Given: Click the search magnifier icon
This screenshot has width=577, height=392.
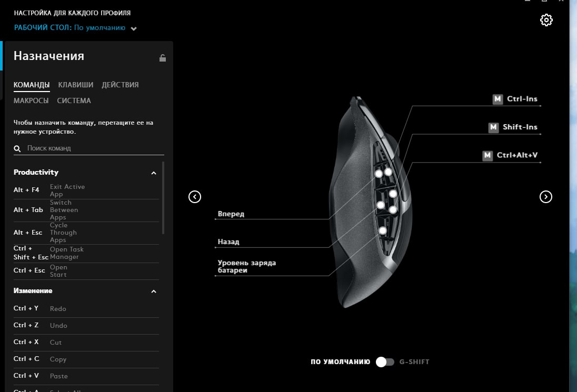Looking at the screenshot, I should (x=17, y=148).
